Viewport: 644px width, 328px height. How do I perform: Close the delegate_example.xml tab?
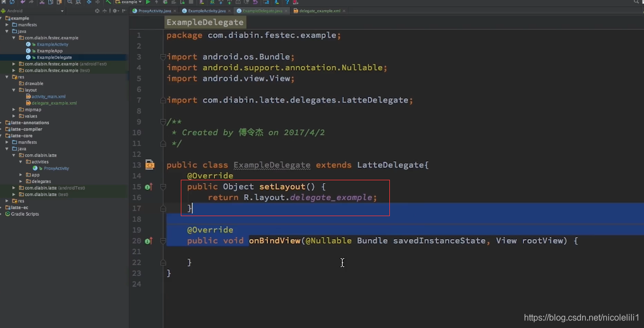(x=344, y=11)
